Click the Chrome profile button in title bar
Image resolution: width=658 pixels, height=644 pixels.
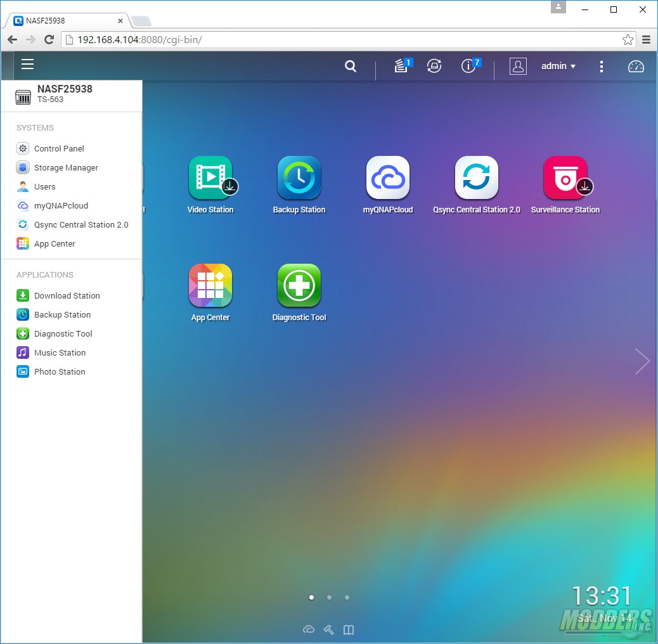(558, 7)
